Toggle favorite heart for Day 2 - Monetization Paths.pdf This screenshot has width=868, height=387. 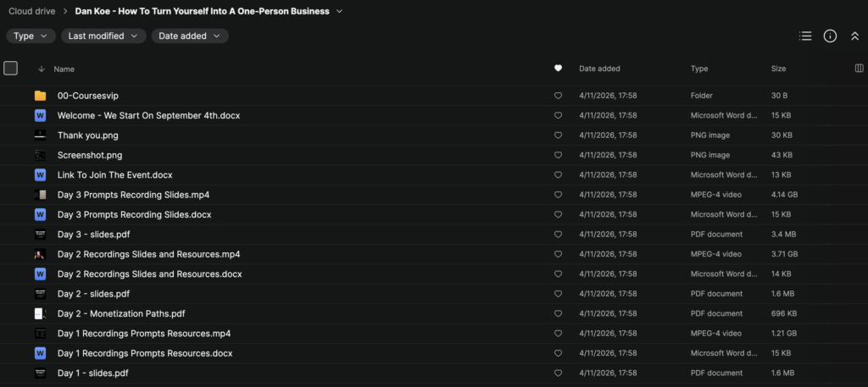point(558,314)
